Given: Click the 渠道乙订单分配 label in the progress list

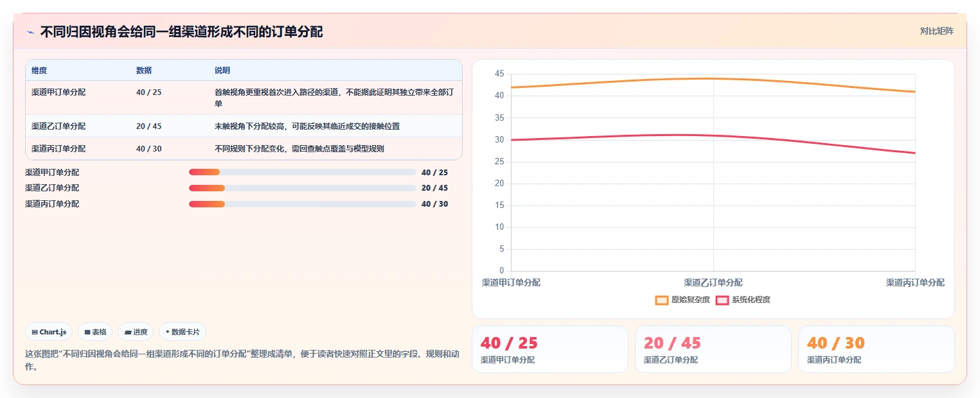Looking at the screenshot, I should pos(52,188).
